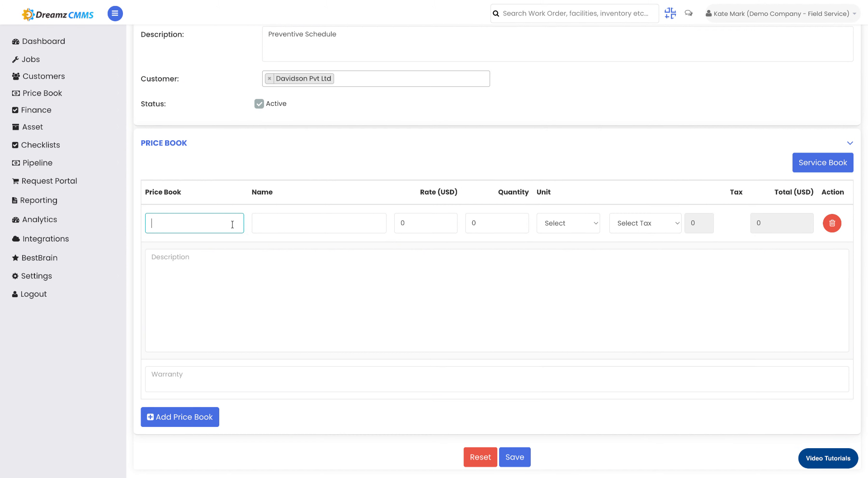Click the user profile icon next to Kate Mark
Screen dimensions: 868x478
(708, 14)
